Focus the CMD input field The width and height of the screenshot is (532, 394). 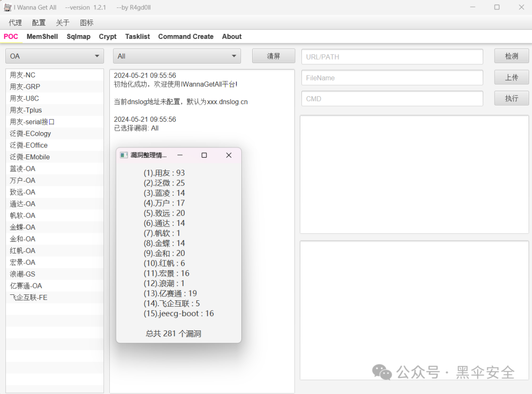392,99
